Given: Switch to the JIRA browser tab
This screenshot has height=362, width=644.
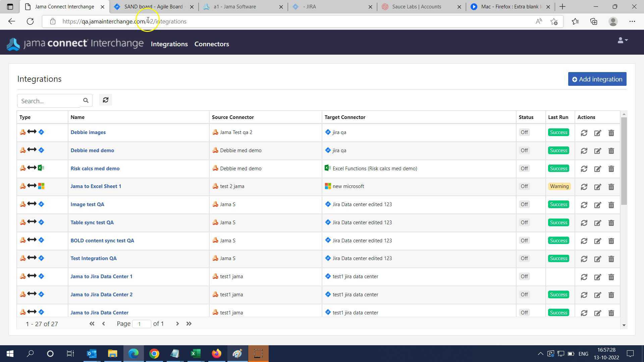Looking at the screenshot, I should coord(332,7).
